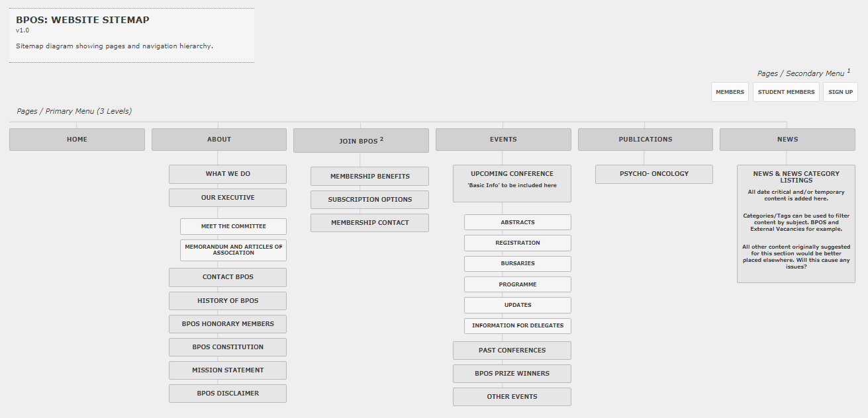Select the REGISTRATION sub-page box

coord(517,243)
